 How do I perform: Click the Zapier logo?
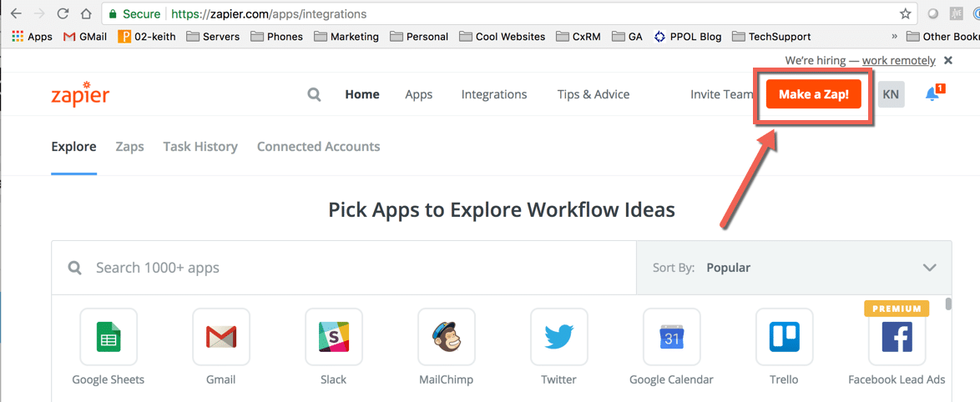pyautogui.click(x=80, y=93)
